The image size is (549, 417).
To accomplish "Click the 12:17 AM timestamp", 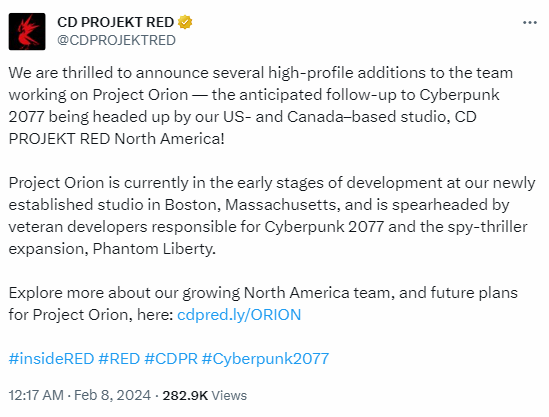I will pyautogui.click(x=36, y=395).
